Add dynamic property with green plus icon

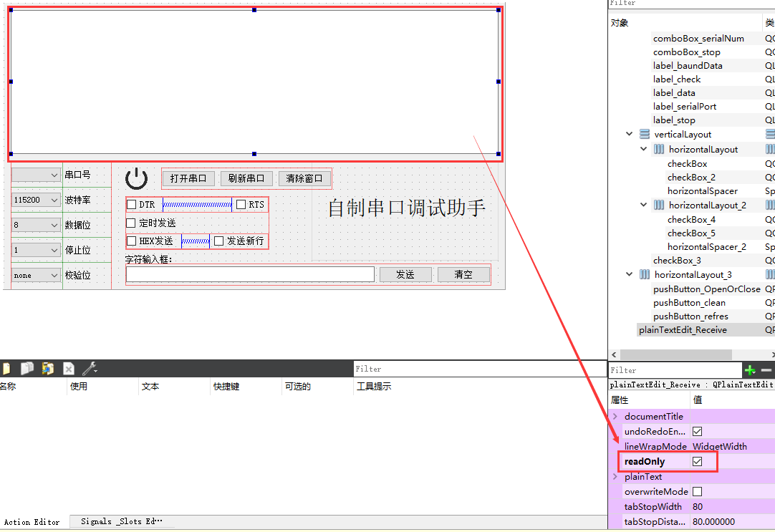tap(750, 370)
